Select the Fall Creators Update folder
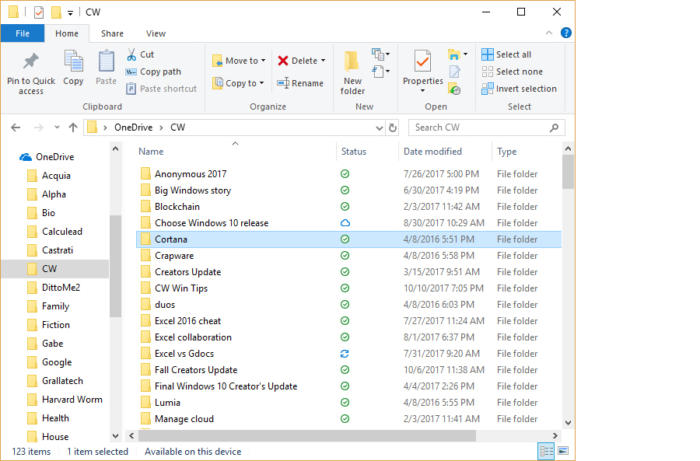 (x=196, y=370)
